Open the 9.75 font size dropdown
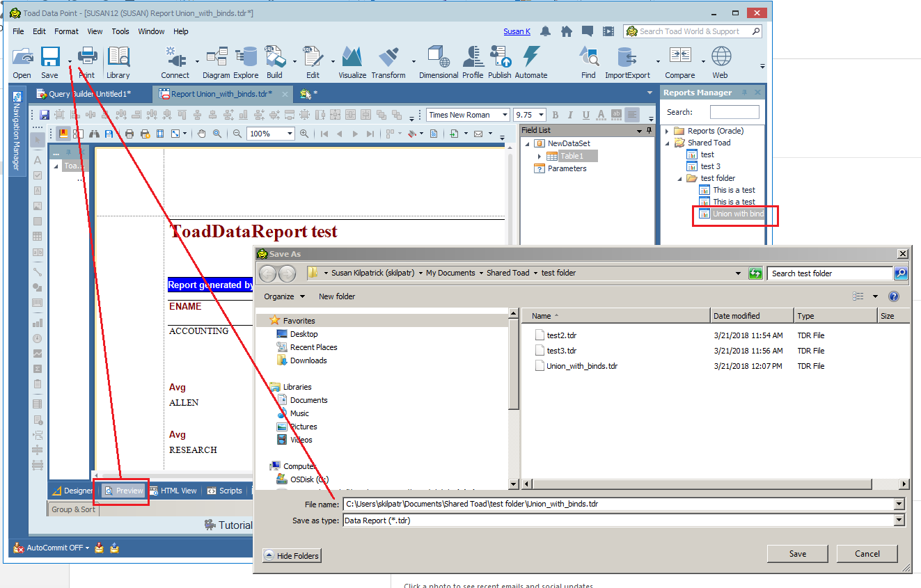This screenshot has height=588, width=921. tap(542, 115)
